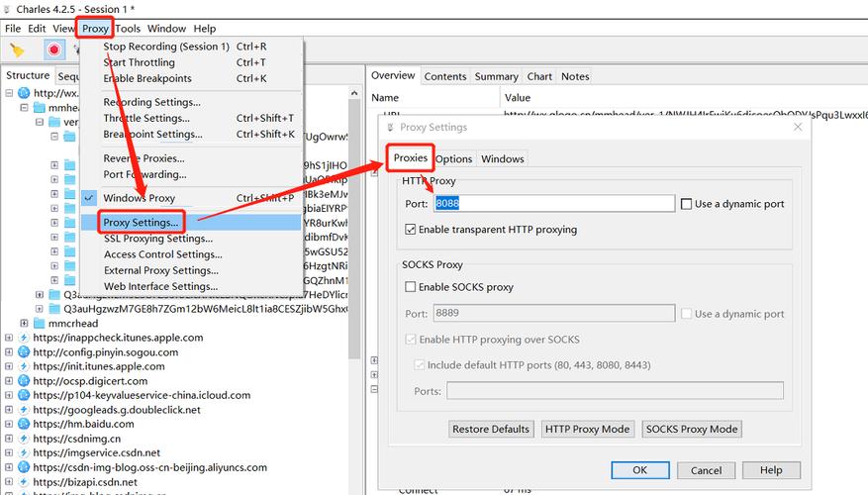Click icon beside init.itunes.apple.com host

(x=24, y=366)
